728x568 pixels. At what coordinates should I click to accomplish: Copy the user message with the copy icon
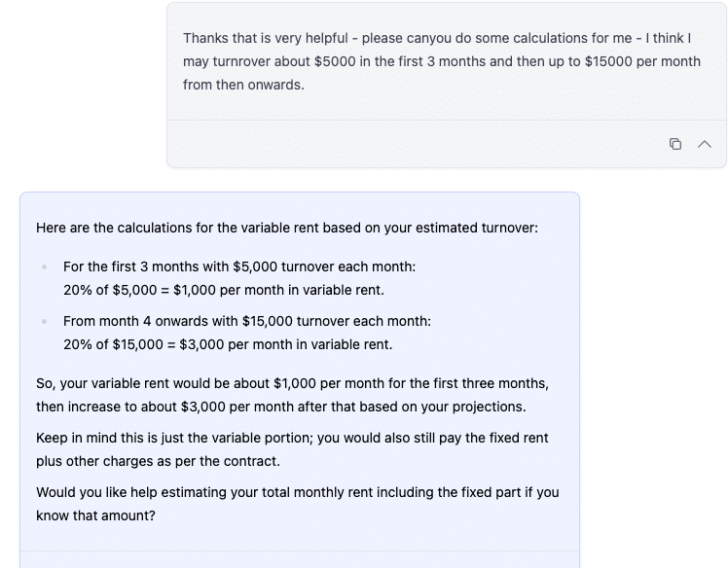[x=675, y=144]
